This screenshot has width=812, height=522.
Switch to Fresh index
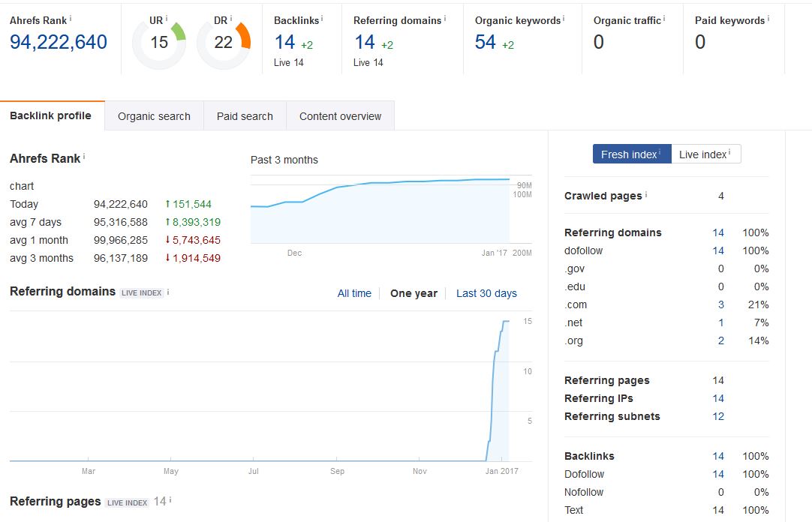tap(632, 154)
